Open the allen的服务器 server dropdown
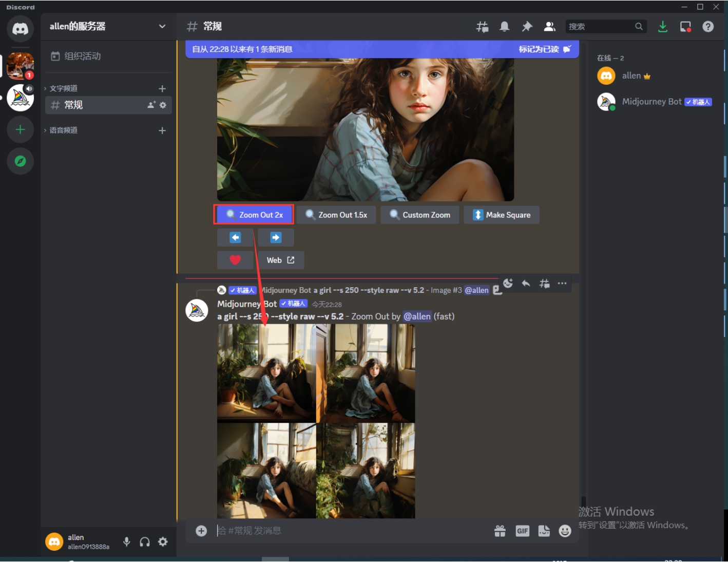 tap(108, 27)
